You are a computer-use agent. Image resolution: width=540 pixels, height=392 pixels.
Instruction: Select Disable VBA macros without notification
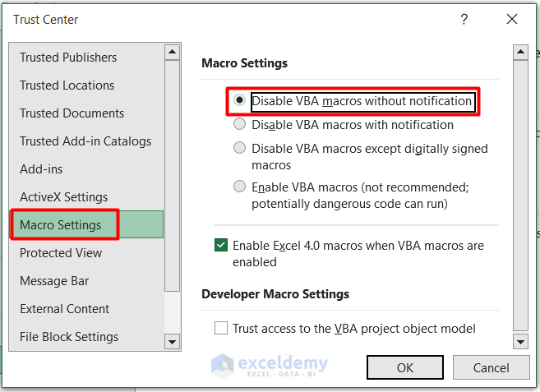coord(239,101)
